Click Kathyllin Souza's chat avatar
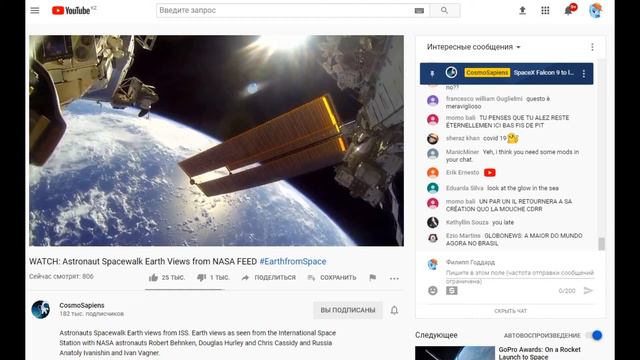 (x=433, y=222)
